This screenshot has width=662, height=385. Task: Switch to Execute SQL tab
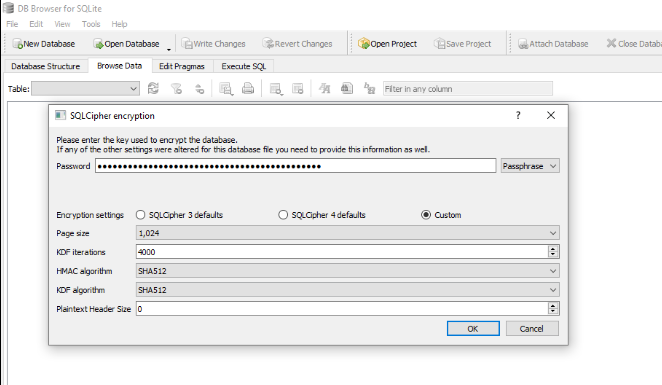[244, 66]
